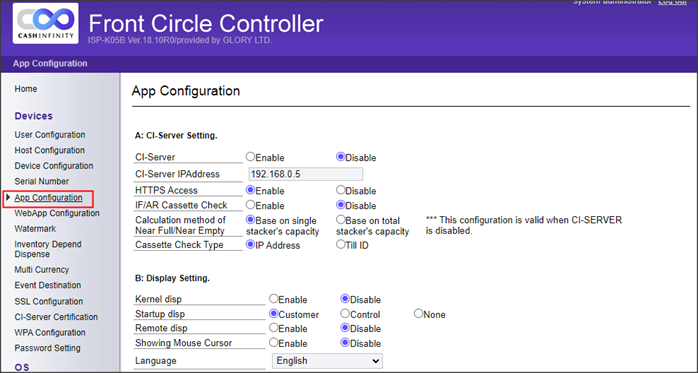
Task: Go to SSL Configuration
Action: click(49, 301)
